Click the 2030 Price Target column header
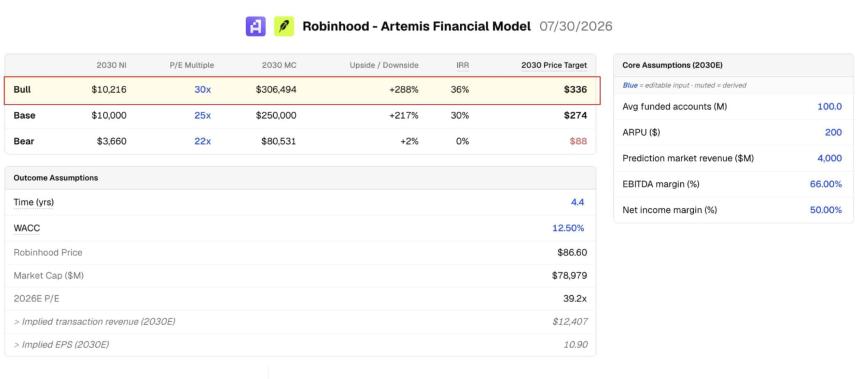This screenshot has height=379, width=860. point(554,65)
